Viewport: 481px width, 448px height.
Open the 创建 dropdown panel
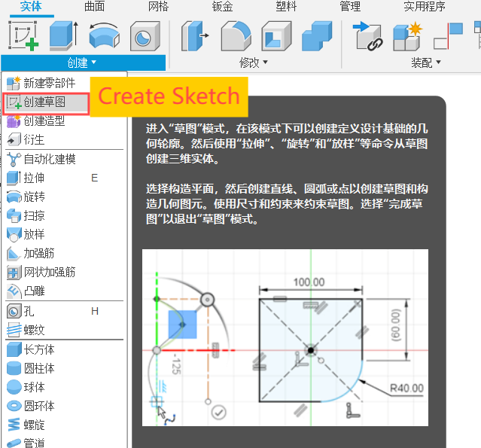[83, 62]
